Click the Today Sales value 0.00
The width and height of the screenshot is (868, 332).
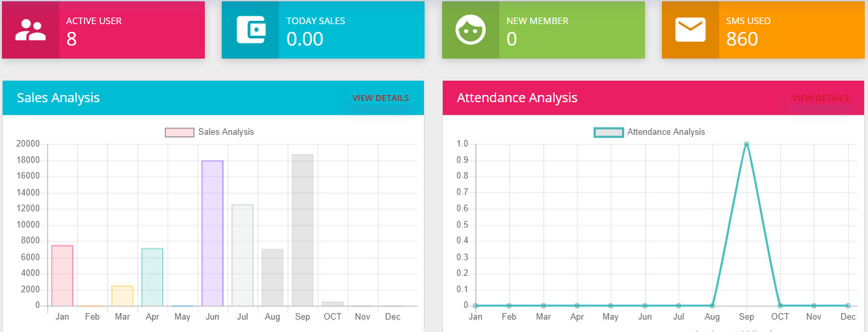click(x=305, y=39)
